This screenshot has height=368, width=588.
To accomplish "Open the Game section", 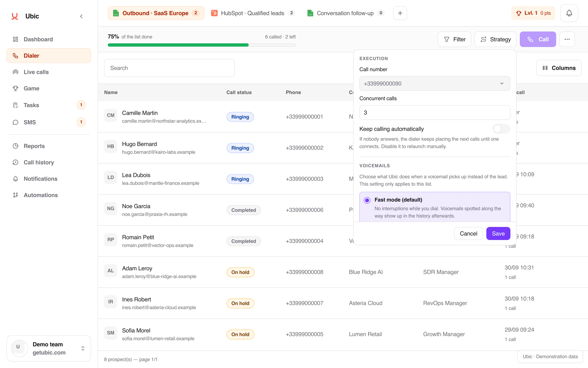I will click(x=49, y=88).
